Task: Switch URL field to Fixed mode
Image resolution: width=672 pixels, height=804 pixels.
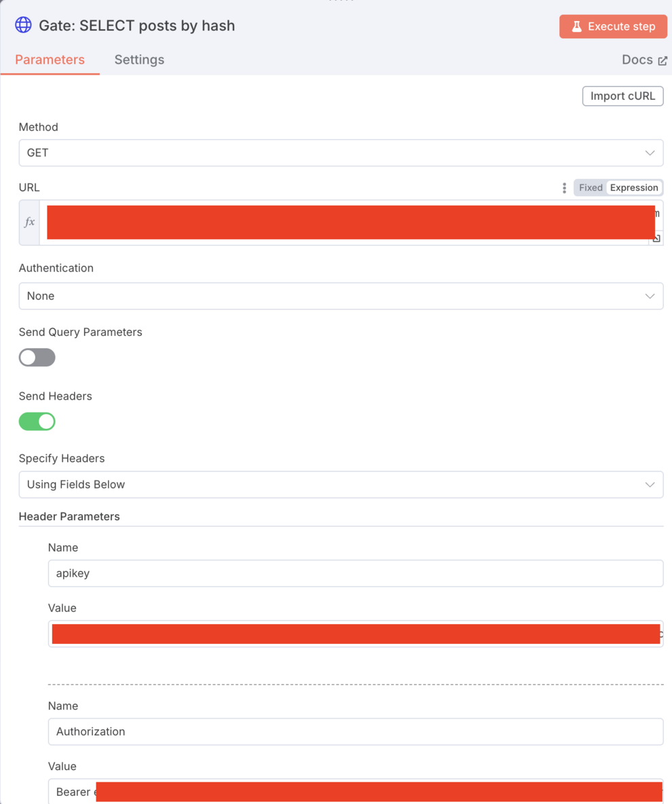Action: [x=591, y=188]
